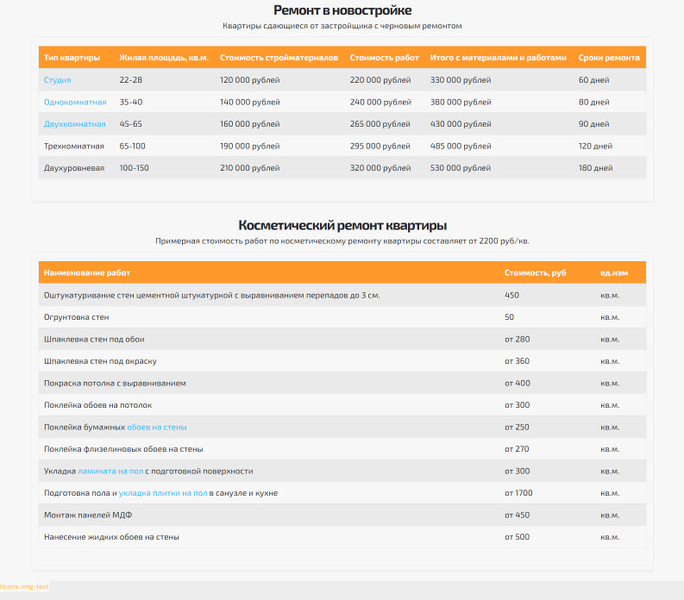
Task: Click the ед.изм column header
Action: (x=614, y=273)
